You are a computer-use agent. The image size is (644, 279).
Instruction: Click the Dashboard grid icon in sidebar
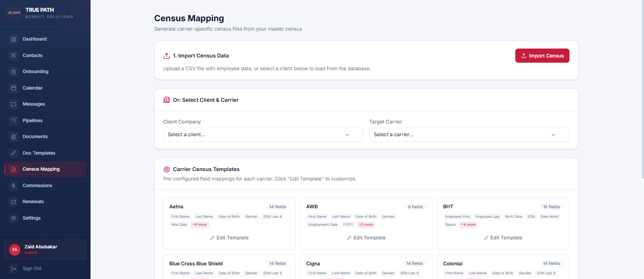coord(14,39)
